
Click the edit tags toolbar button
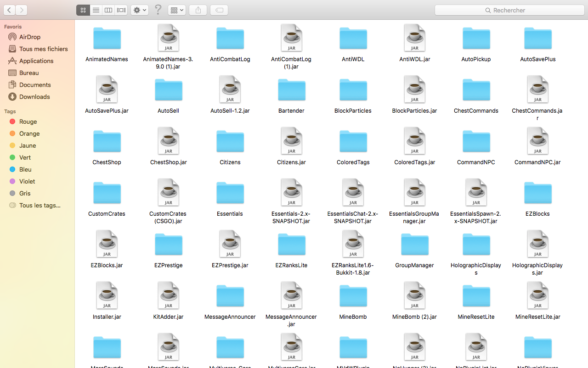point(219,10)
